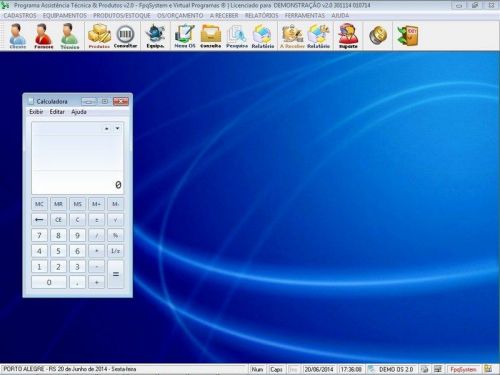Click the DEMO OS 2.0 status label
Image resolution: width=500 pixels, height=375 pixels.
(x=396, y=369)
